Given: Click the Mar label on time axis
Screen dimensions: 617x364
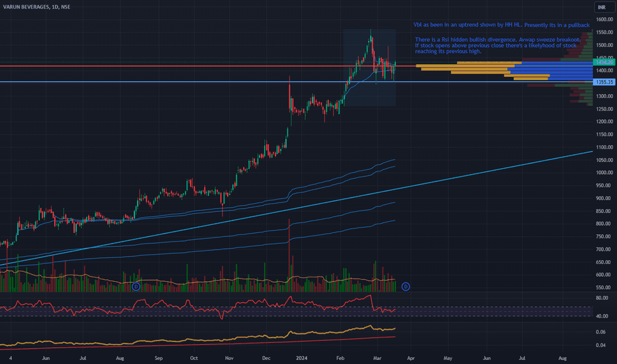Looking at the screenshot, I should (x=377, y=358).
